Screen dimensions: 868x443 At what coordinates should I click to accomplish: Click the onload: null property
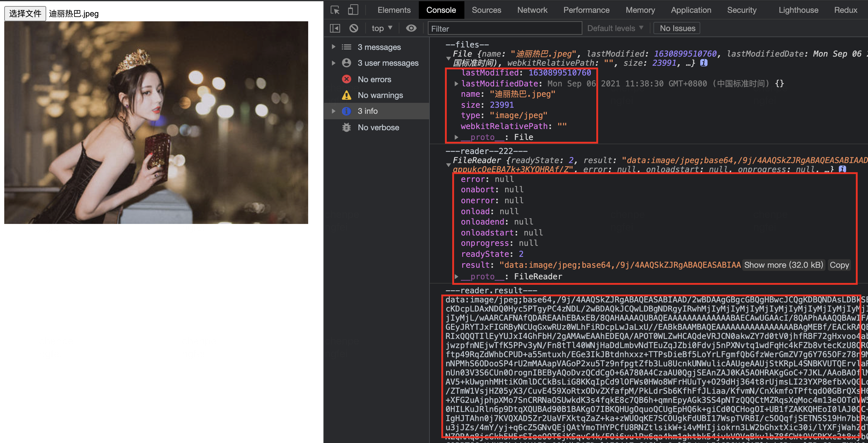490,211
